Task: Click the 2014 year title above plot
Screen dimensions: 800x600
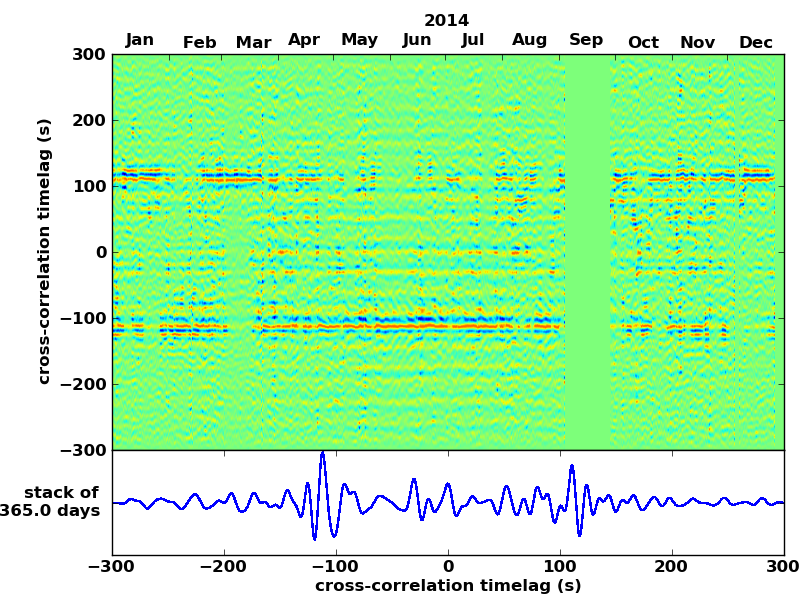Action: coord(446,20)
